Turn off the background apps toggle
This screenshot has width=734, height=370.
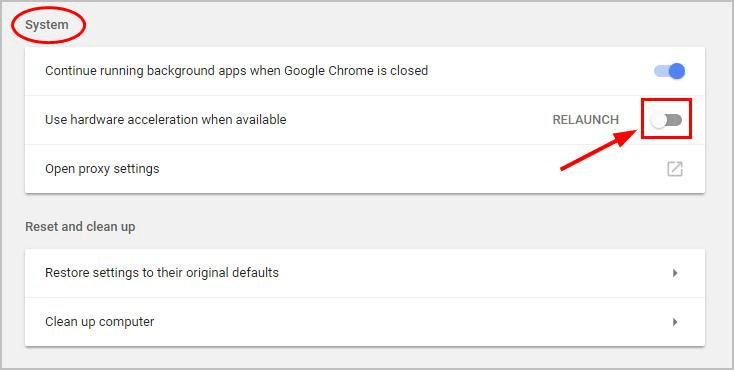[x=670, y=71]
